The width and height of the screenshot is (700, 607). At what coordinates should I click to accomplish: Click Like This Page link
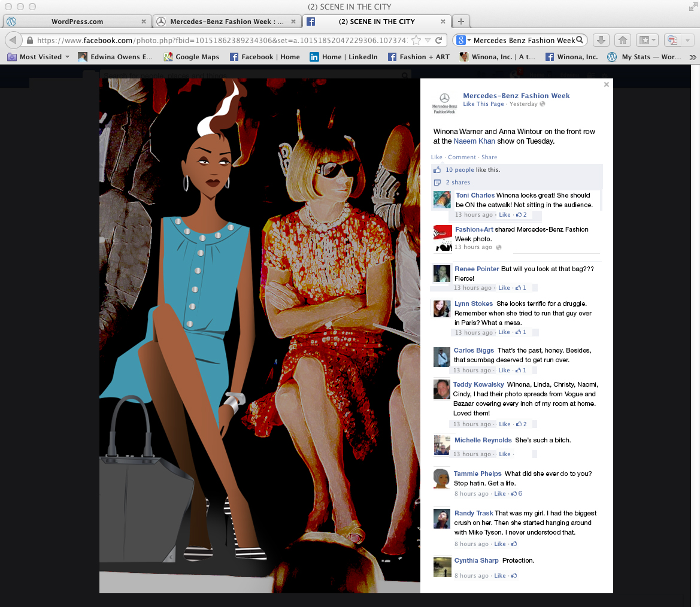[x=483, y=104]
